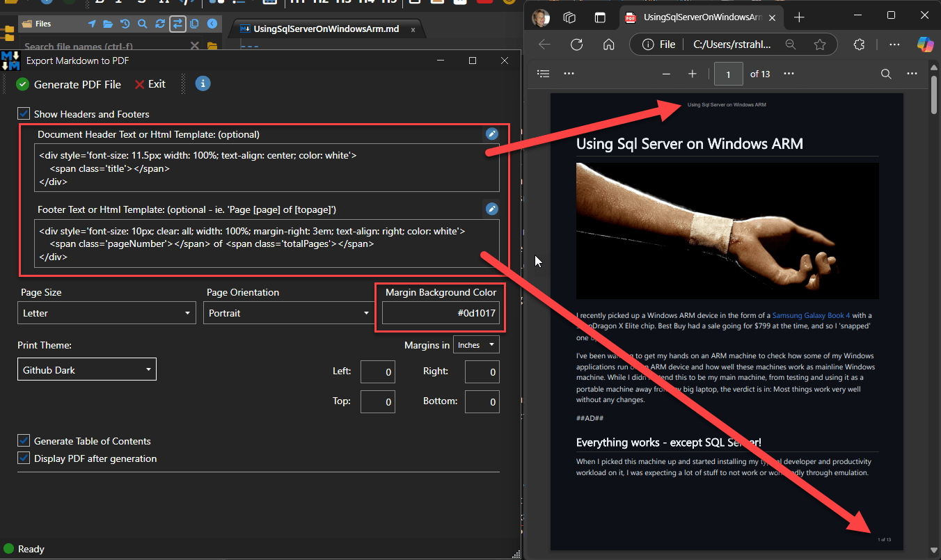The width and height of the screenshot is (941, 560).
Task: Open the Page Orientation dropdown showing Portrait
Action: pos(290,313)
